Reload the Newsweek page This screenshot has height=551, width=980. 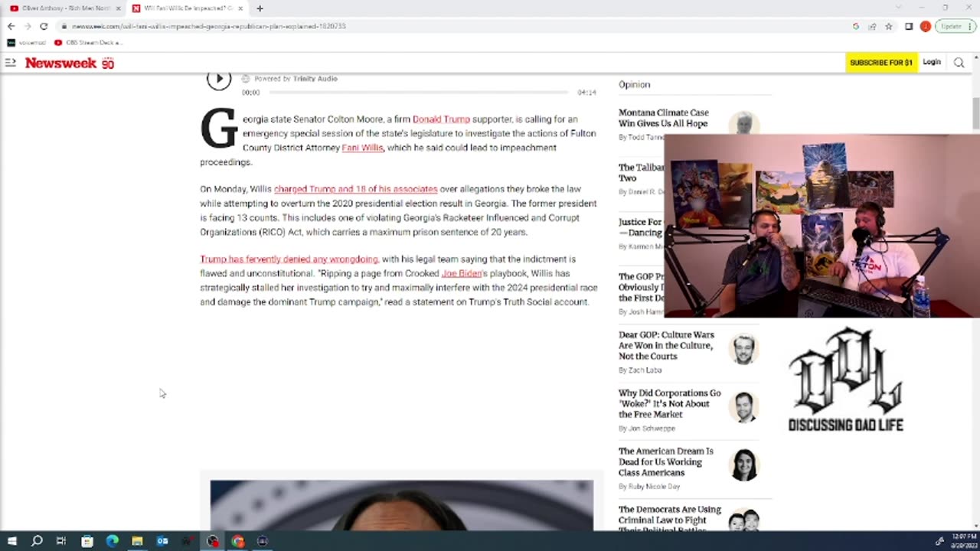44,26
